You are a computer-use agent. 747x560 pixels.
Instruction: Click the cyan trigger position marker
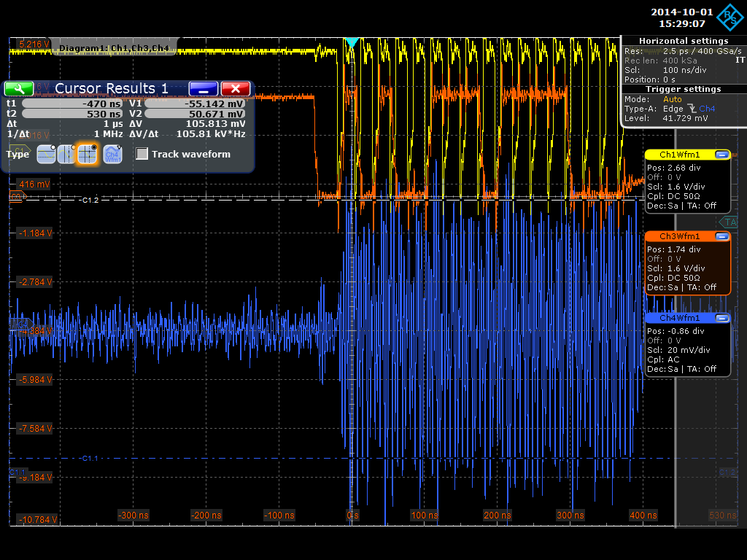click(352, 43)
